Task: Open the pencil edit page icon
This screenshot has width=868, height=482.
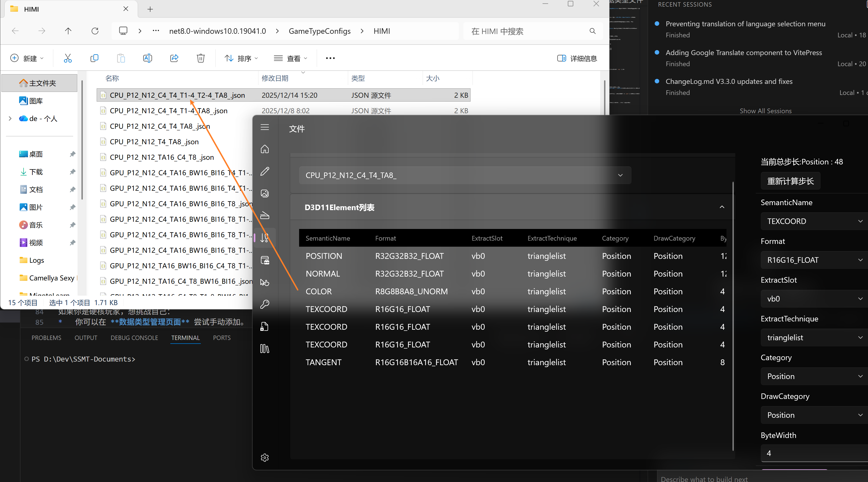Action: click(x=265, y=171)
